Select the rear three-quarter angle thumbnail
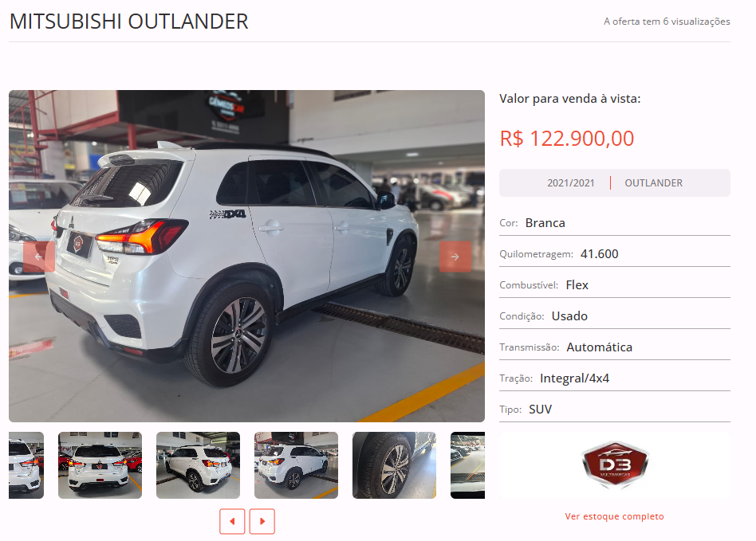This screenshot has height=541, width=756. [x=198, y=465]
